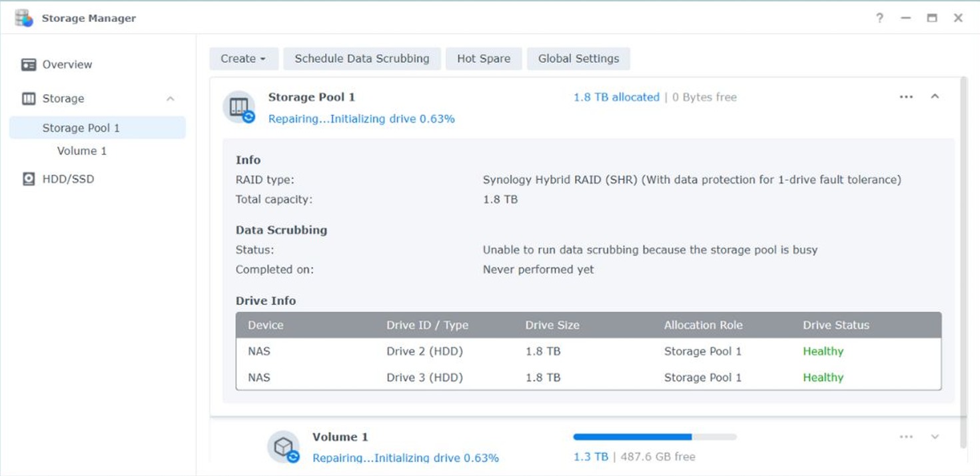Open the HDD/SSD section
This screenshot has height=476, width=980.
pyautogui.click(x=68, y=179)
